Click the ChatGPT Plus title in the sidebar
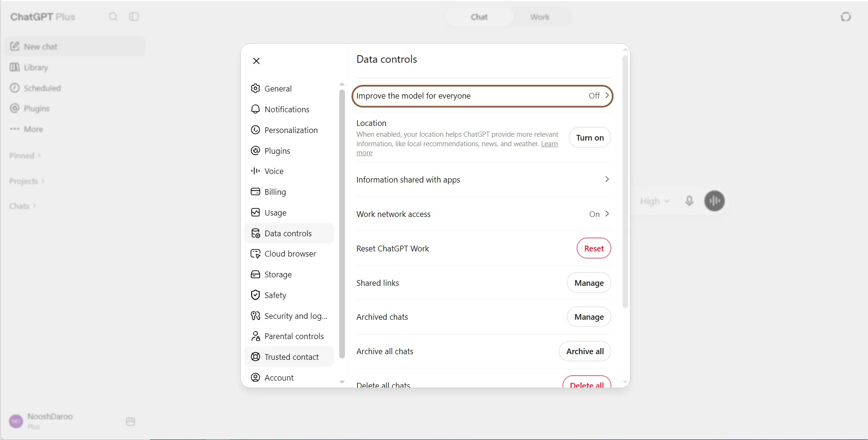 coord(42,17)
